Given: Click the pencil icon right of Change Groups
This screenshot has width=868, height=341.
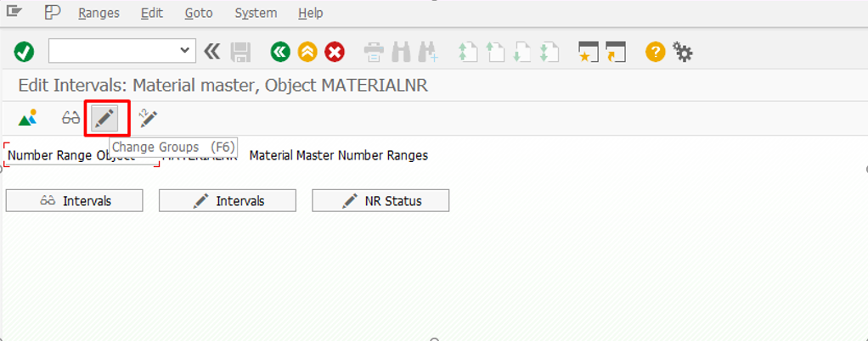Looking at the screenshot, I should click(148, 118).
